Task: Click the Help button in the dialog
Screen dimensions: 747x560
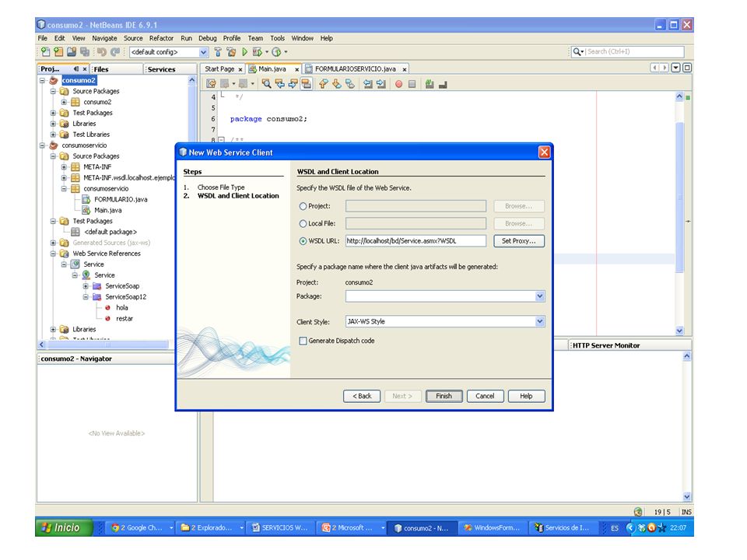Action: (527, 396)
